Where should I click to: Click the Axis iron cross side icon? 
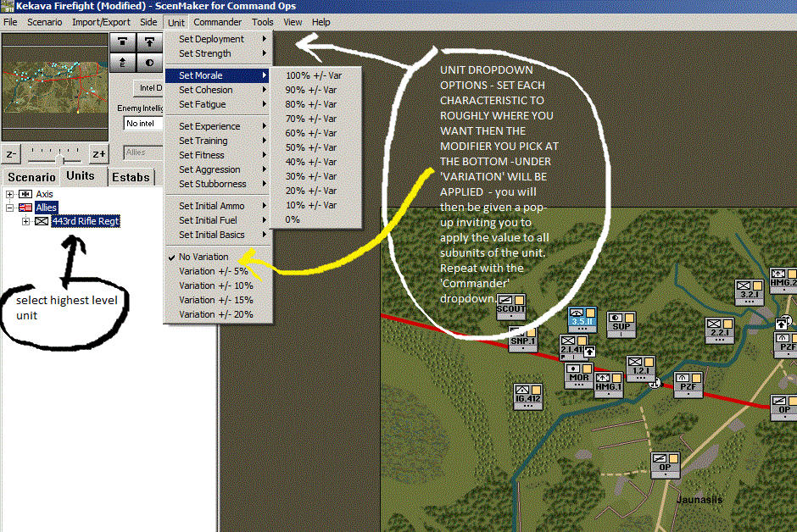[x=25, y=194]
